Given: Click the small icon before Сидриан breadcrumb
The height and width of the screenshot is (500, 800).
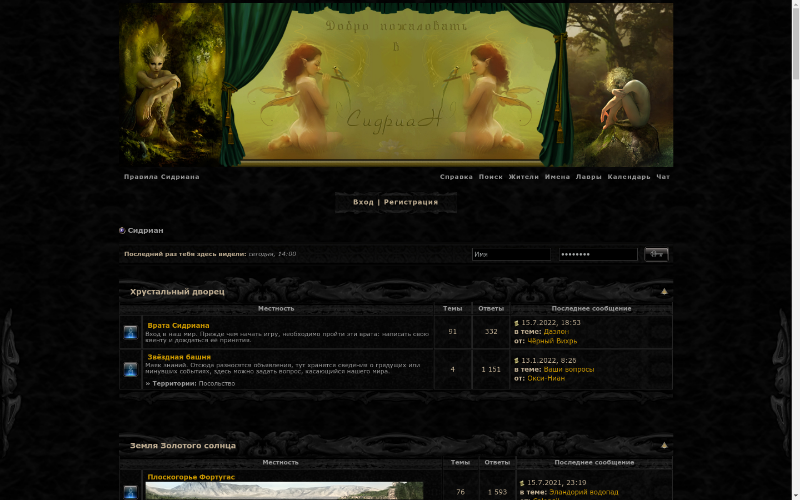Looking at the screenshot, I should tap(122, 230).
